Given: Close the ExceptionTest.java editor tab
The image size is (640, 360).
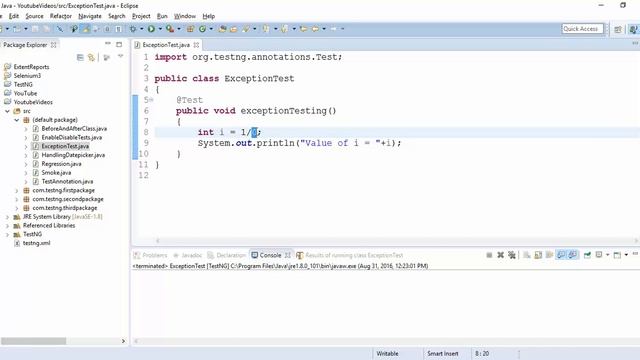Looking at the screenshot, I should (x=196, y=45).
